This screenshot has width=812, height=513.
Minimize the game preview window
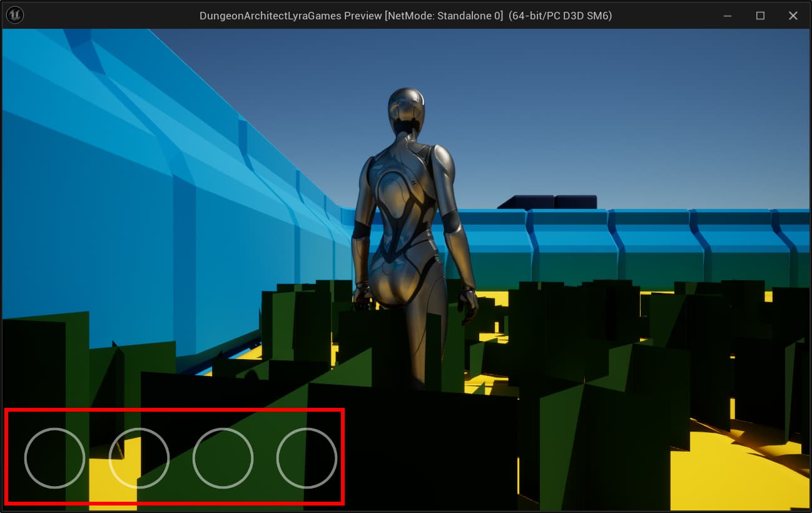728,16
